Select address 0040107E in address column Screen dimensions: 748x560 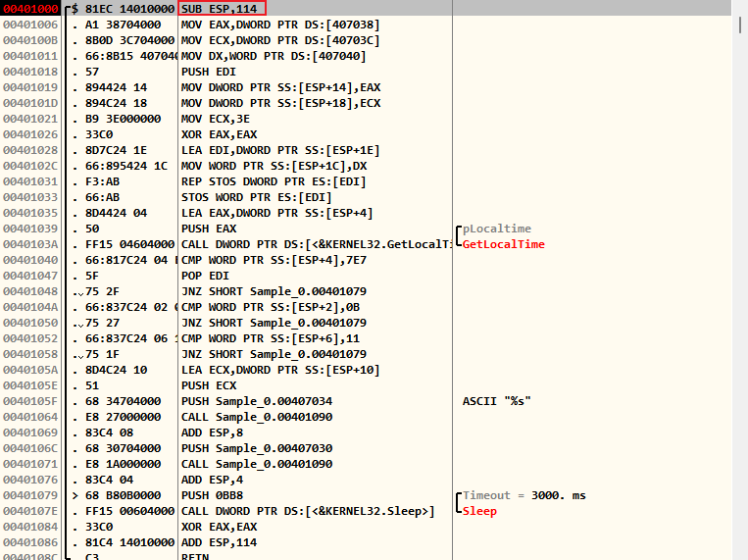(x=30, y=511)
